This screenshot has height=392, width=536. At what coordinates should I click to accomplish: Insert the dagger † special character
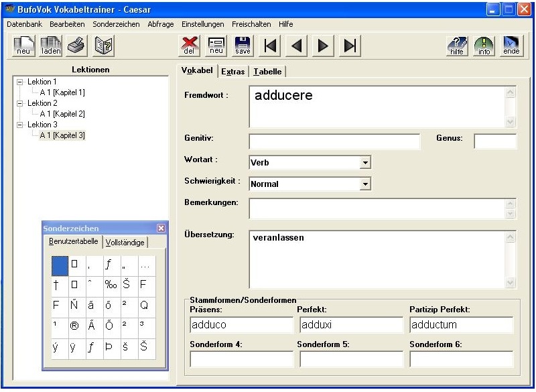60,285
